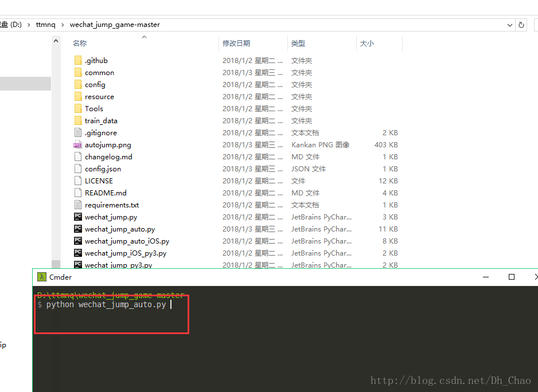Click the 8 KB size cell
This screenshot has width=538, height=392.
(390, 241)
